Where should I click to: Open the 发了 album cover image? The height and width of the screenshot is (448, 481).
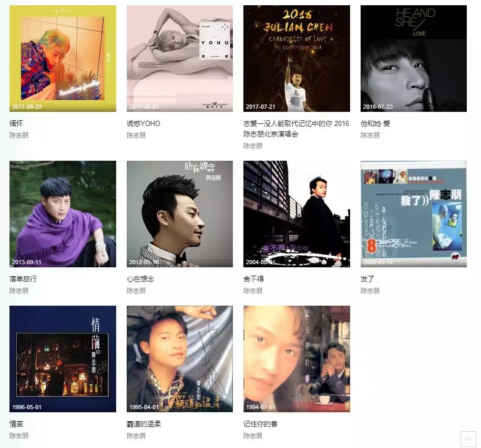point(414,214)
